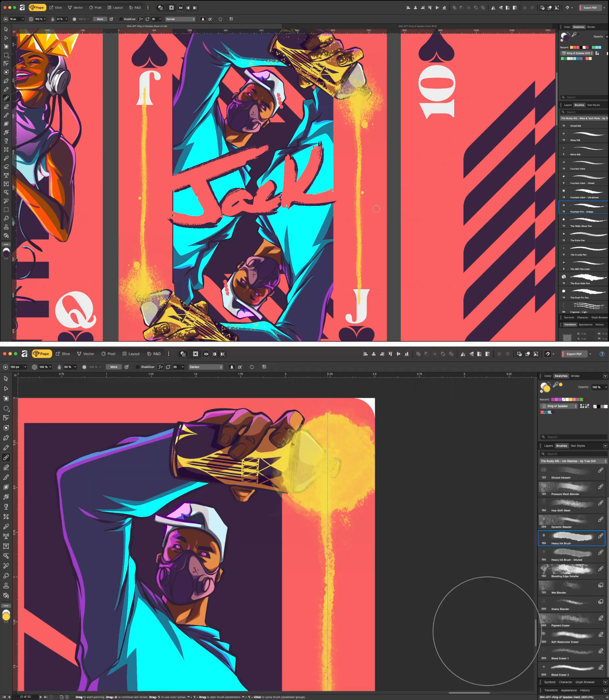The height and width of the screenshot is (700, 609).
Task: Toggle the Stabilizer checkbox in the bottom window
Action: (138, 367)
